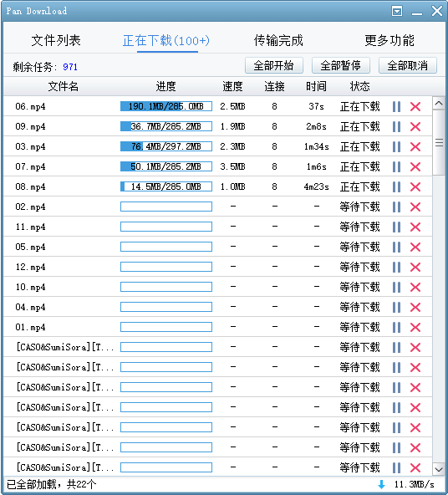The height and width of the screenshot is (495, 448).
Task: Select the 06.mp4 file name
Action: (30, 107)
